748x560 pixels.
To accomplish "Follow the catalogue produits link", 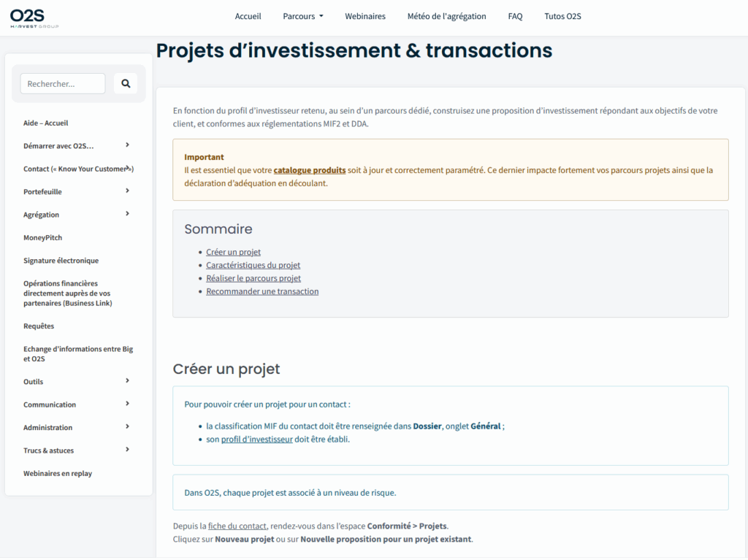I will [309, 170].
